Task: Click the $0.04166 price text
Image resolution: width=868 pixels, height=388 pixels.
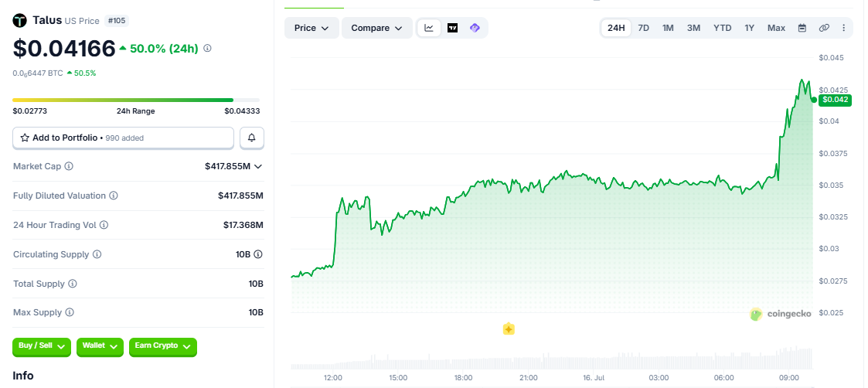Action: pyautogui.click(x=64, y=49)
